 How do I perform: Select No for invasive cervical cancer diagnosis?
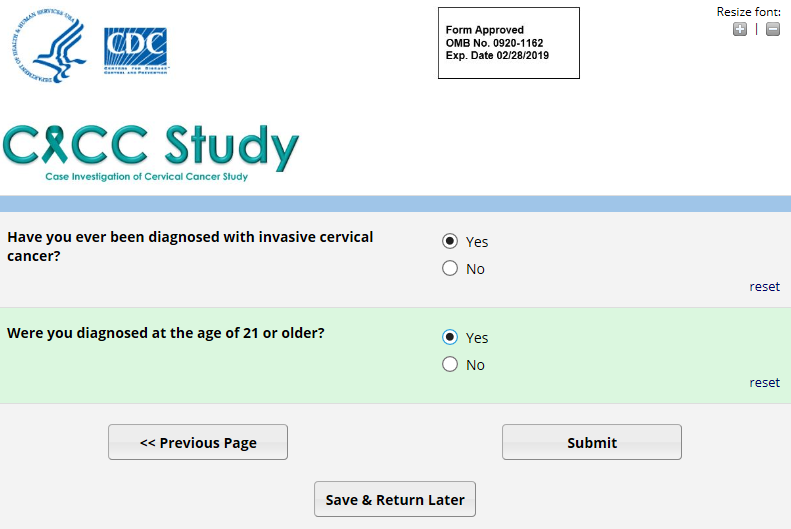[x=450, y=268]
